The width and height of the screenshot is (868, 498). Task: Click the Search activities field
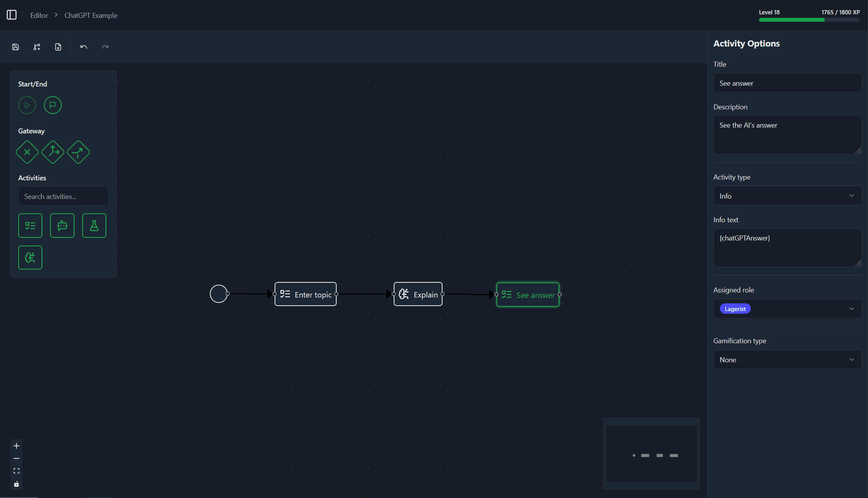pos(63,196)
